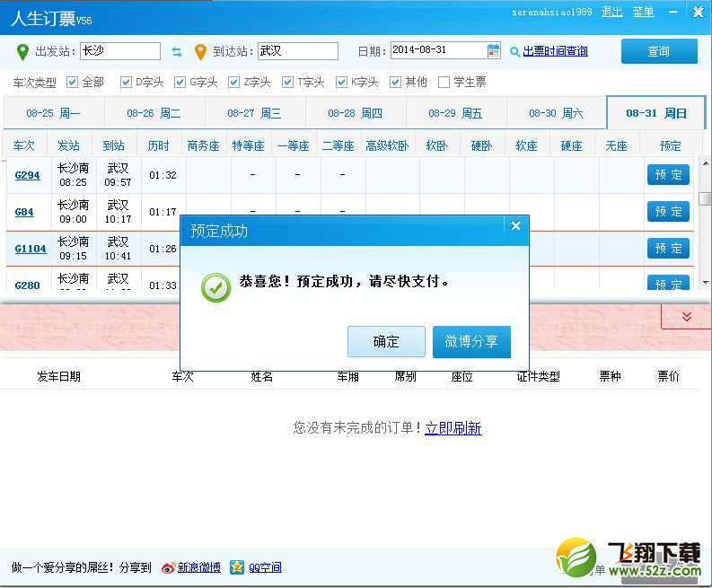Click the magnifier icon beside 出票时间查询

[x=514, y=52]
